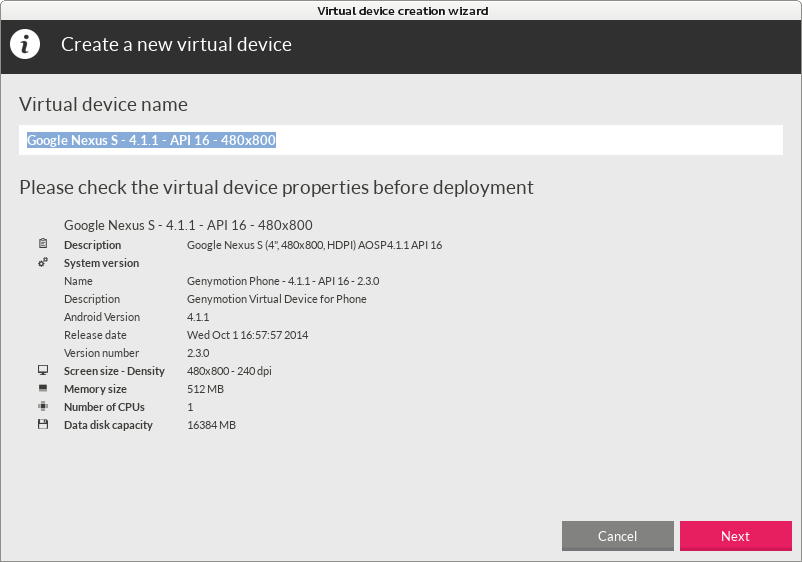
Task: Click the Next button
Action: coord(736,536)
